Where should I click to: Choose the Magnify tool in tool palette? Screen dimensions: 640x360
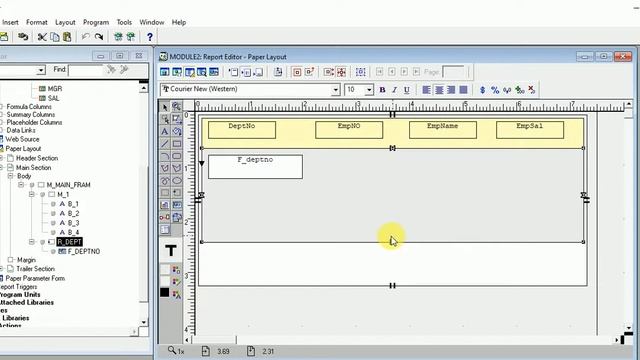click(177, 107)
